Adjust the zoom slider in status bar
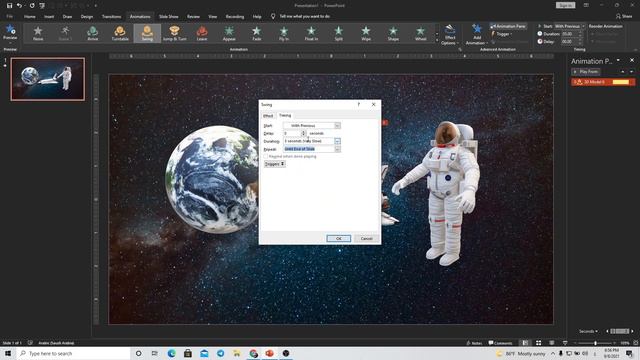This screenshot has height=360, width=640. click(x=596, y=343)
